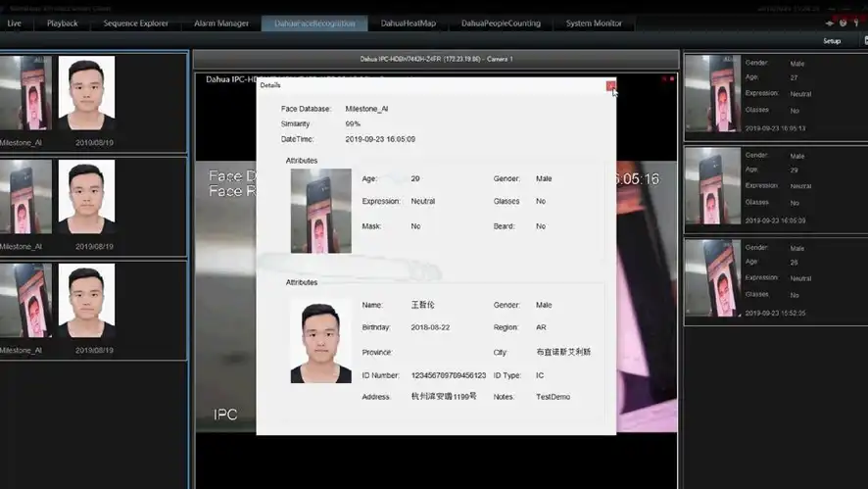Image resolution: width=868 pixels, height=489 pixels.
Task: Select the DahuaFaceRecognition tab
Action: coord(314,23)
